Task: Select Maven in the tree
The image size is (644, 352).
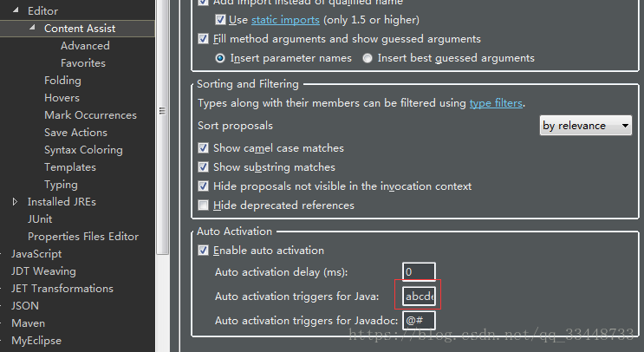Action: (28, 323)
